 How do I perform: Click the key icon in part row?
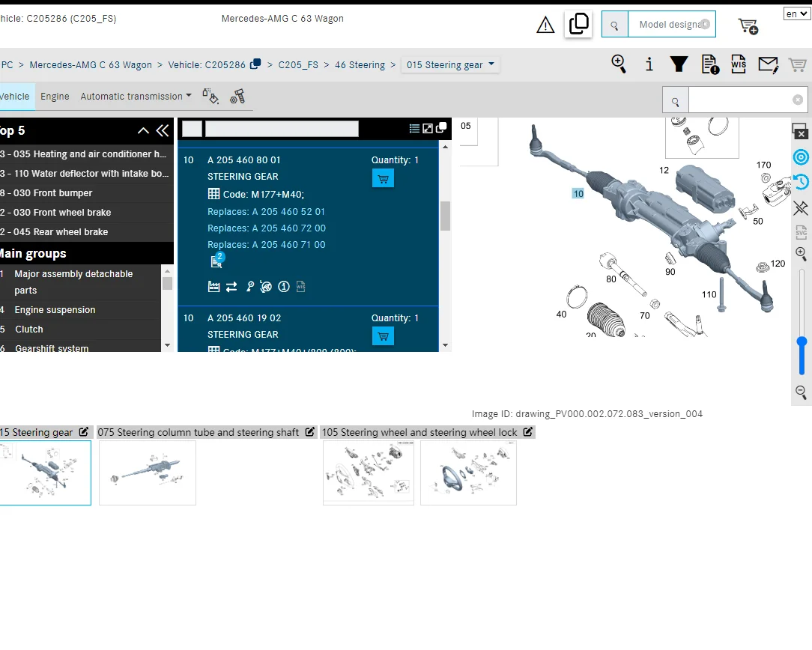click(249, 287)
